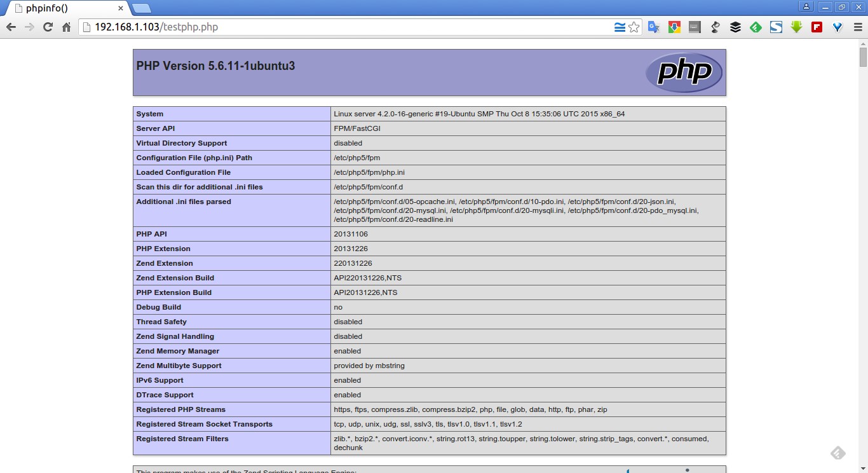Click 'Additional .ini files parsed' label
The image size is (868, 473).
tap(184, 202)
